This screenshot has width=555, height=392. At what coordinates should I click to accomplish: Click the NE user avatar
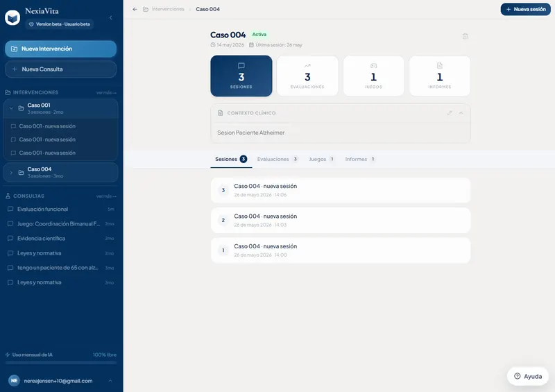(x=14, y=381)
